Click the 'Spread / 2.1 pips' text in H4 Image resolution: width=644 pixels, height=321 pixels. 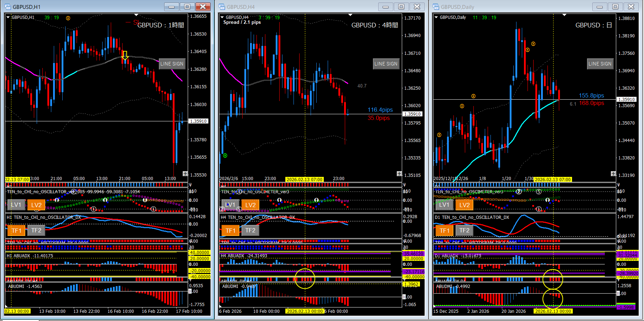pos(242,22)
